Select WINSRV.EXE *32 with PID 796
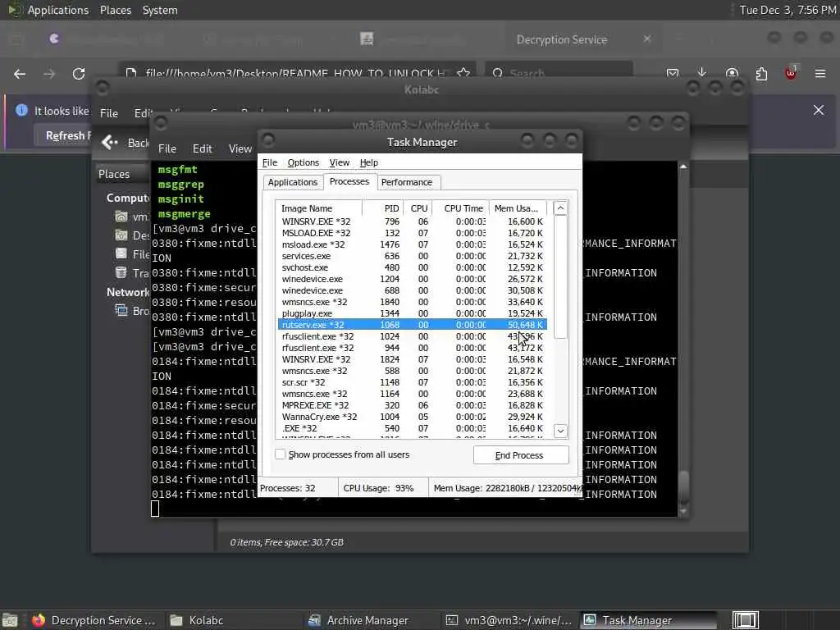 412,221
